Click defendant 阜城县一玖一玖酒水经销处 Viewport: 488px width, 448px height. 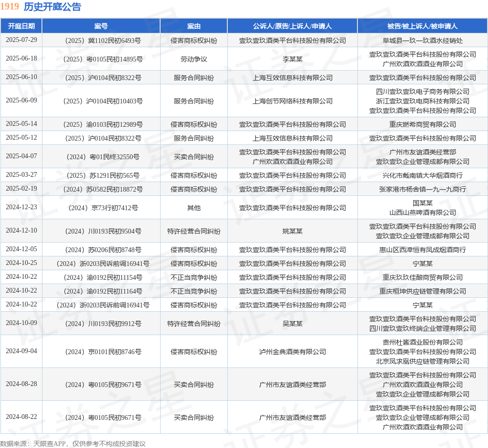click(x=422, y=41)
